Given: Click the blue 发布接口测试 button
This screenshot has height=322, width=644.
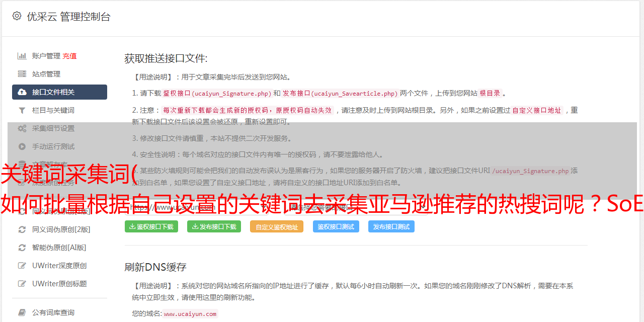Looking at the screenshot, I should click(x=391, y=227).
